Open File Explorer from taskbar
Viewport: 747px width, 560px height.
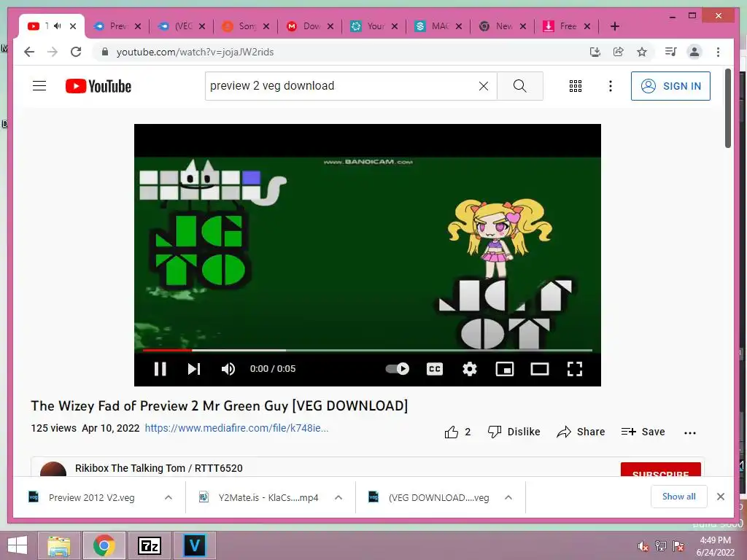pos(58,545)
